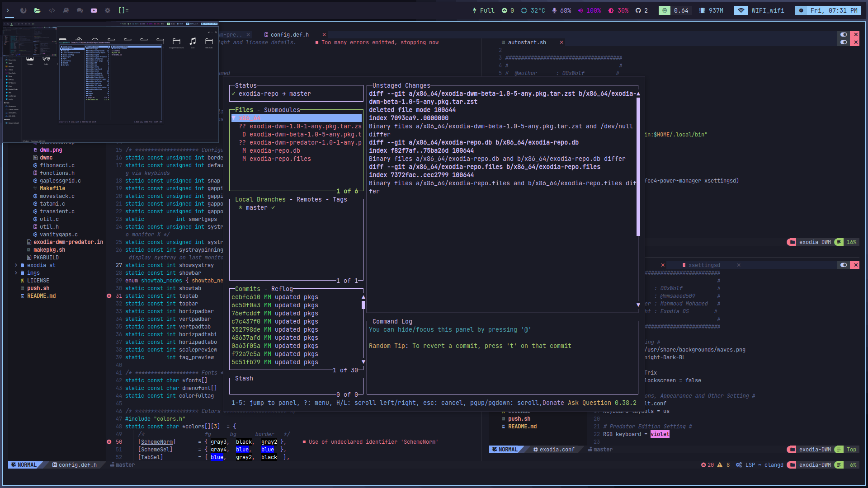Click the speaker volume status icon
Image resolution: width=868 pixels, height=488 pixels.
pos(580,10)
